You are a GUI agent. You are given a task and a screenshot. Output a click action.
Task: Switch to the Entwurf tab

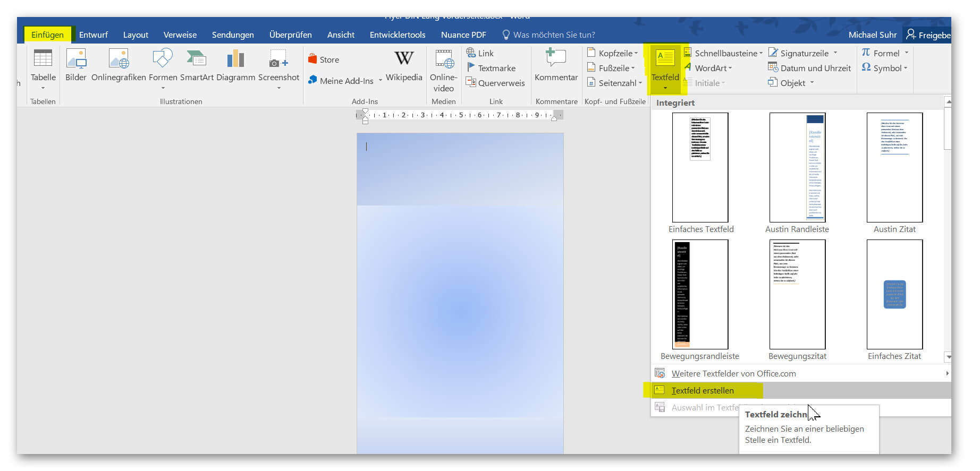94,35
